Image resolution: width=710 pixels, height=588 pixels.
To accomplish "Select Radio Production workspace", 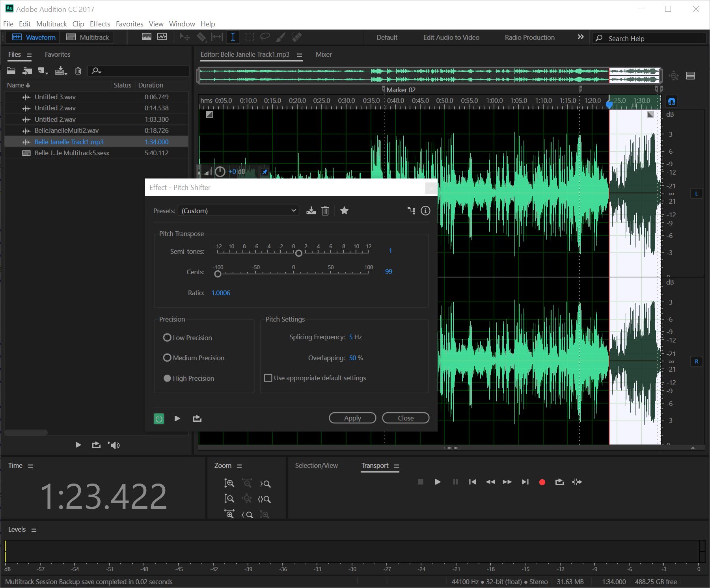I will coord(529,37).
